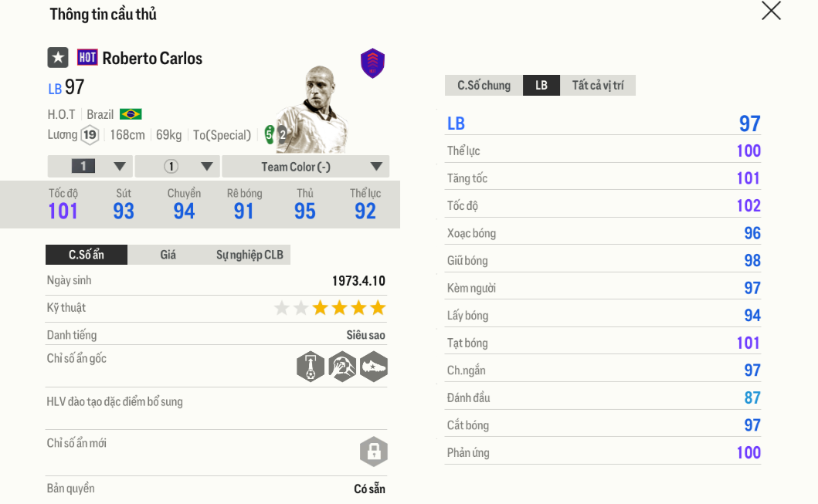Click the HOT season badge icon
The height and width of the screenshot is (504, 818).
(87, 58)
